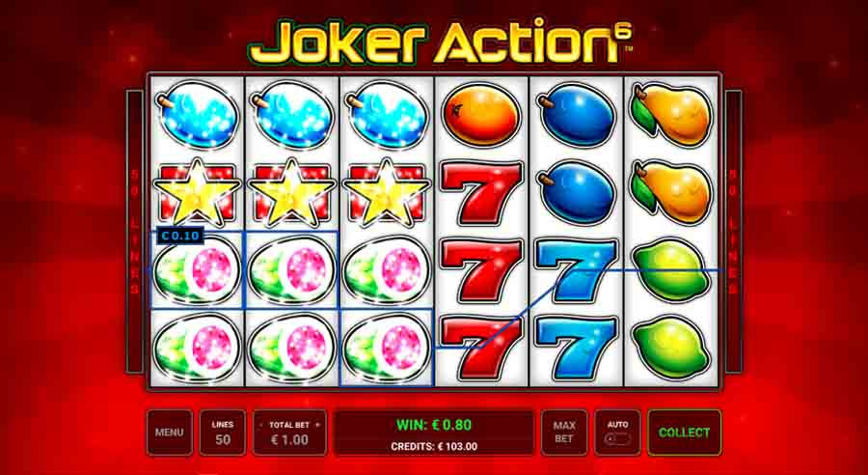868x475 pixels.
Task: Click the COLLECT button
Action: [684, 433]
